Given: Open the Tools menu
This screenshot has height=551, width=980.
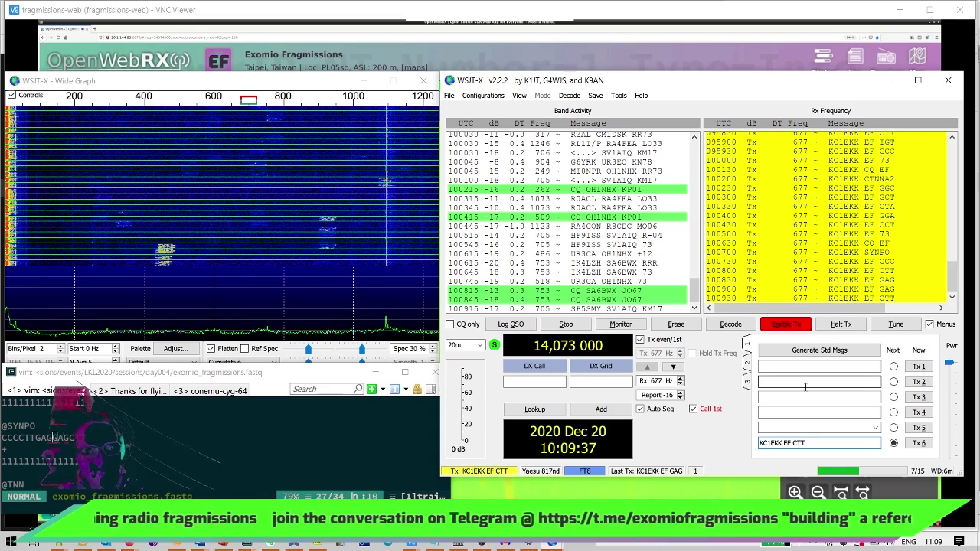Looking at the screenshot, I should (619, 96).
